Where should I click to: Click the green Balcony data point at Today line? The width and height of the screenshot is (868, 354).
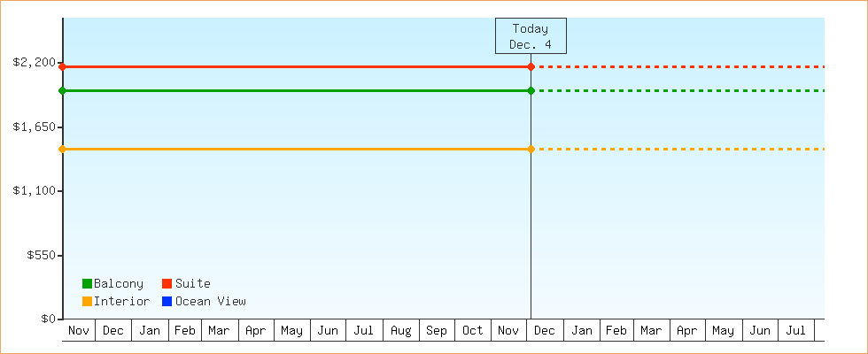tap(531, 90)
